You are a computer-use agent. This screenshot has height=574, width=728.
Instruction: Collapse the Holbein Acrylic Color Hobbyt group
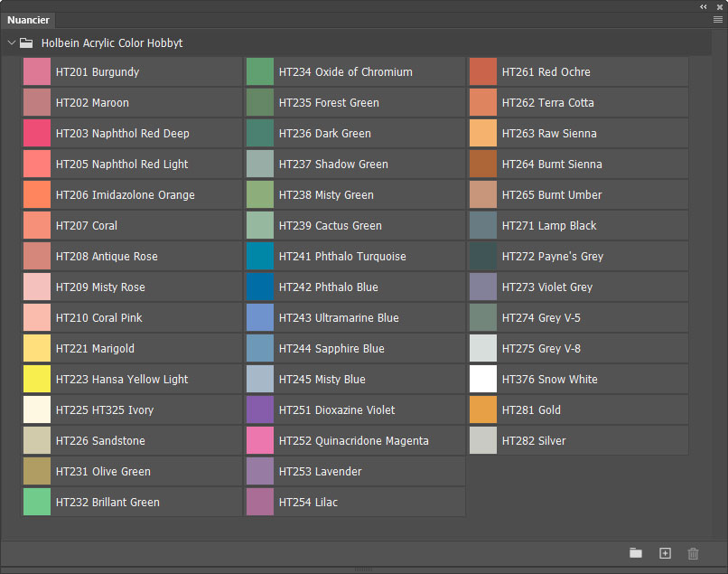click(12, 42)
